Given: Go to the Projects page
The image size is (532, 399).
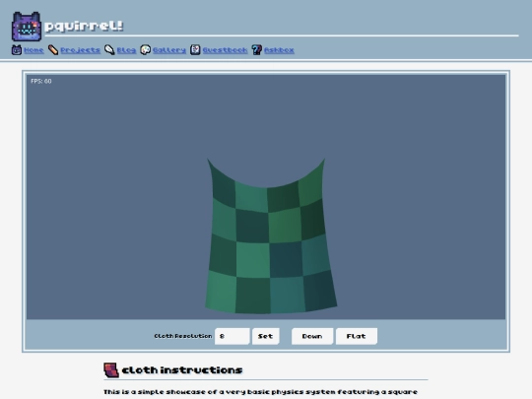Looking at the screenshot, I should coord(80,50).
